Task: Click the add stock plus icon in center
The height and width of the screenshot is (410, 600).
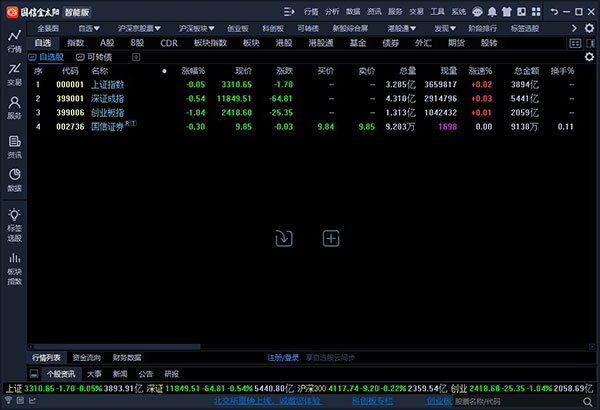Action: coord(331,238)
